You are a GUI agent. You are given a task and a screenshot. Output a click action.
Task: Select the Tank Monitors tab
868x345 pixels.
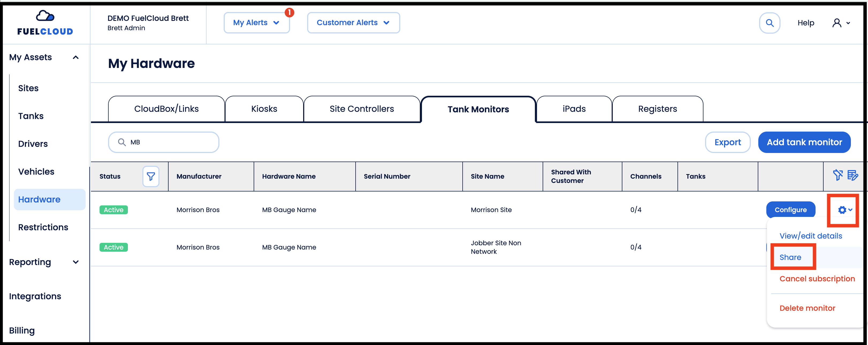click(x=478, y=109)
